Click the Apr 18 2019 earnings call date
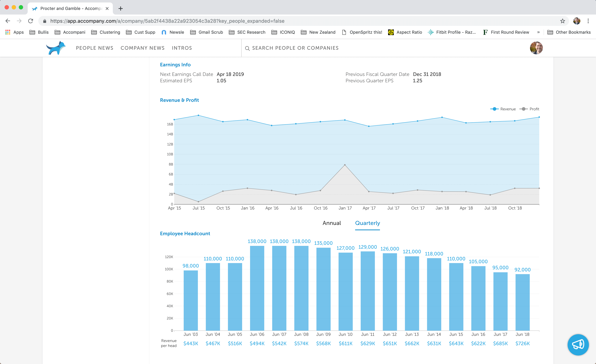Screen dimensions: 596x364 pos(230,74)
